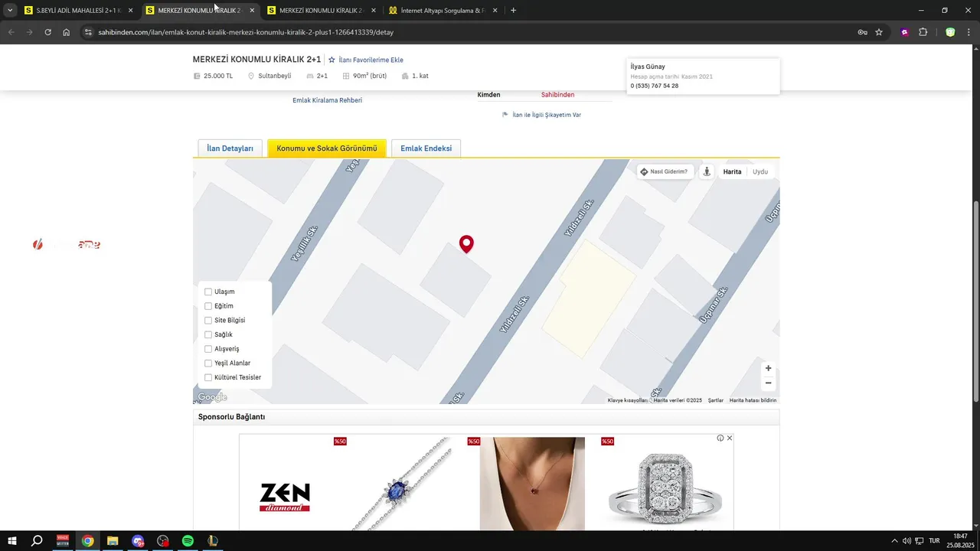Click Nasıl Giderim directions button

[665, 171]
